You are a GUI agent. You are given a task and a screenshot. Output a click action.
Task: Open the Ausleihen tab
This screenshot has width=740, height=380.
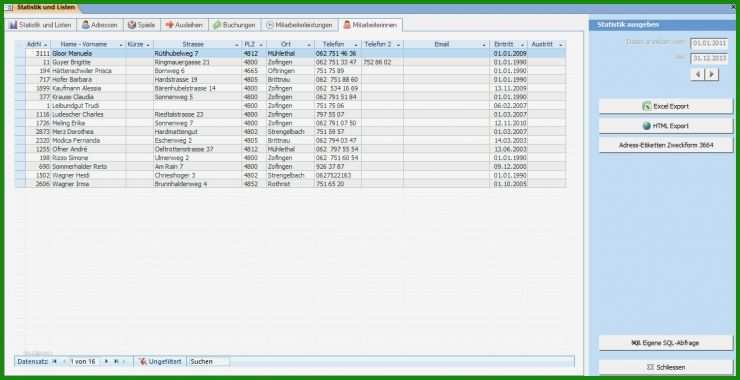184,25
